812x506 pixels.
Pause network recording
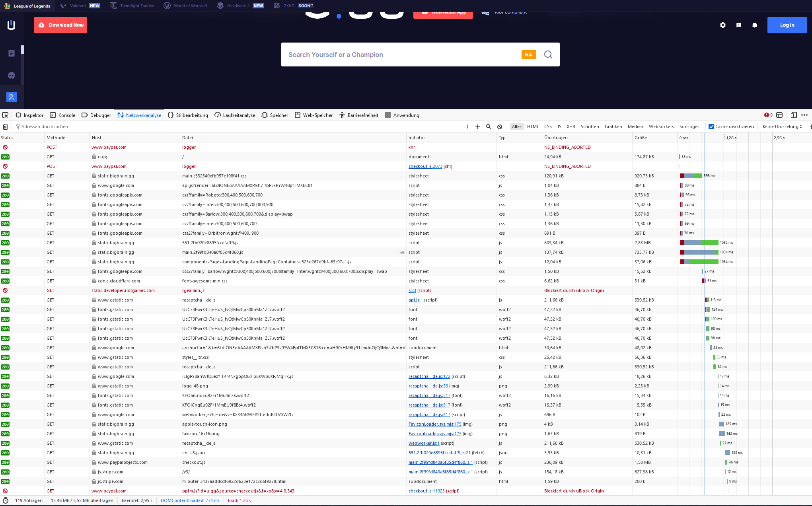click(466, 127)
